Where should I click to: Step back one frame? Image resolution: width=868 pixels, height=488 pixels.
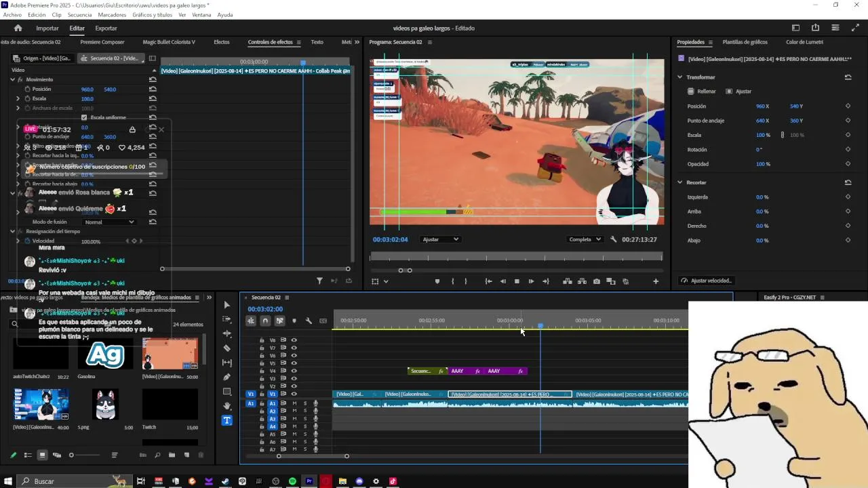(x=502, y=281)
